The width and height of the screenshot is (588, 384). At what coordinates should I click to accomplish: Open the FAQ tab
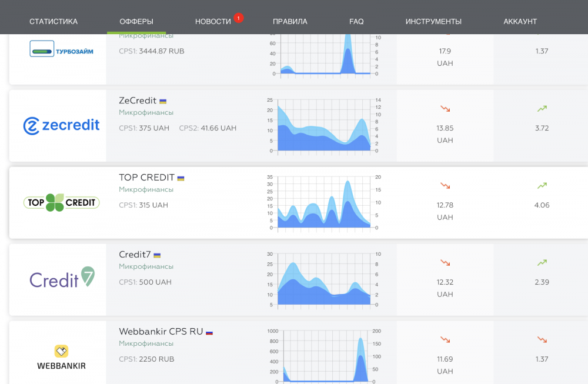point(356,22)
